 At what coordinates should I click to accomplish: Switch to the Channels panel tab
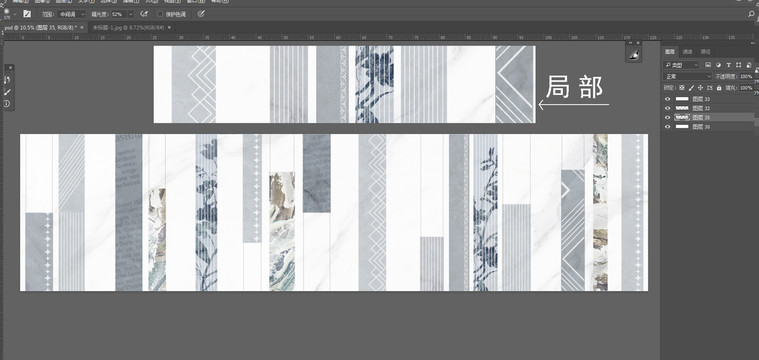pyautogui.click(x=687, y=52)
